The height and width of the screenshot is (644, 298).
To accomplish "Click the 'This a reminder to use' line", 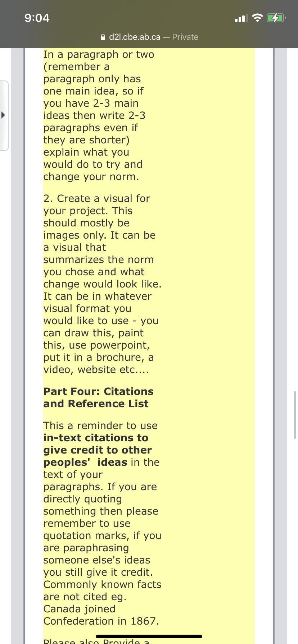I will point(100,425).
